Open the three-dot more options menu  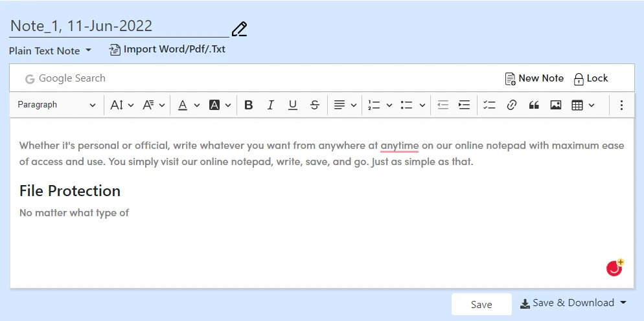(621, 105)
